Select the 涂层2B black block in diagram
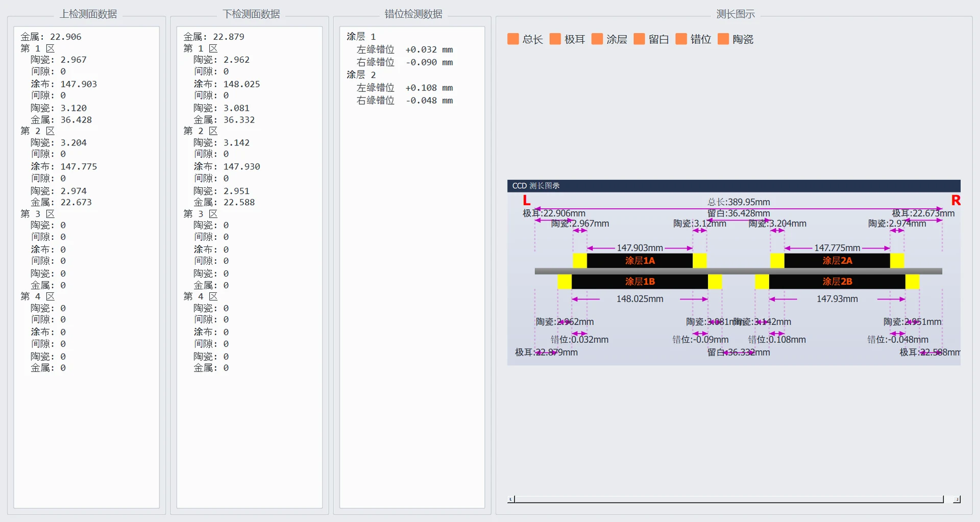The width and height of the screenshot is (980, 522). pyautogui.click(x=837, y=282)
